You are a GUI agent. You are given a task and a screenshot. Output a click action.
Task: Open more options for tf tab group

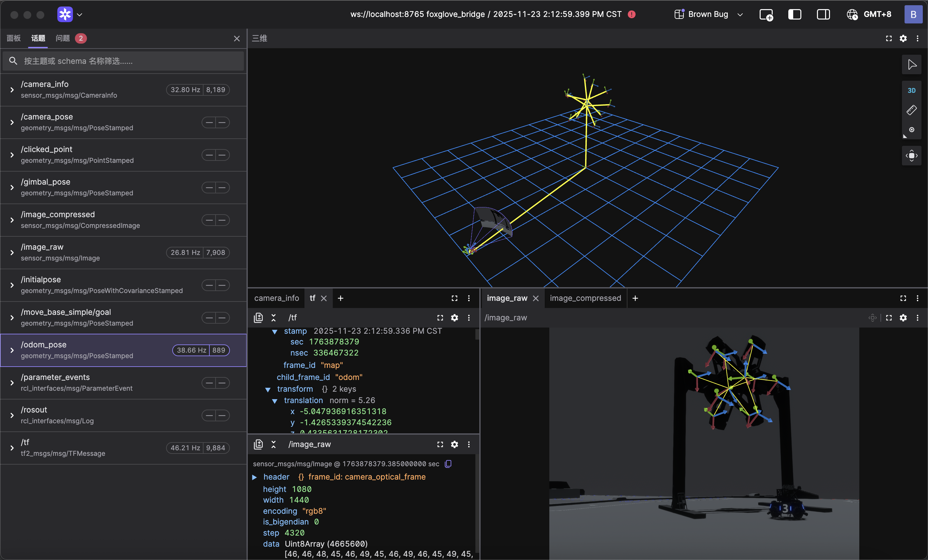coord(469,298)
